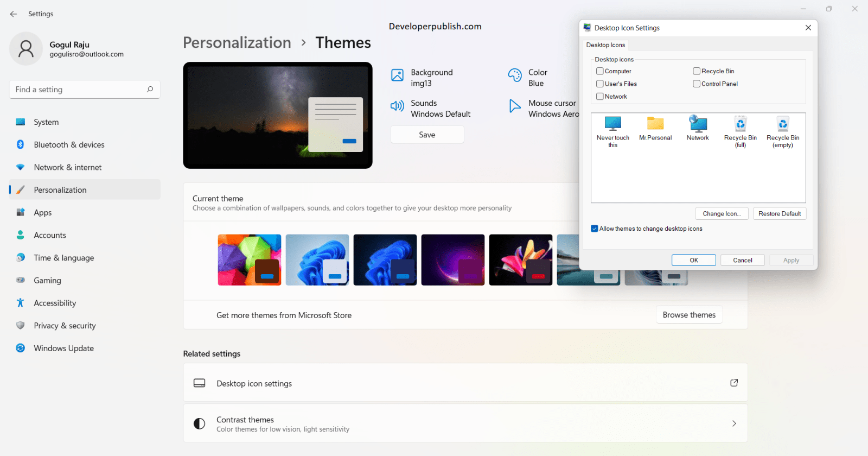Open Sounds settings via speaker icon

[398, 106]
